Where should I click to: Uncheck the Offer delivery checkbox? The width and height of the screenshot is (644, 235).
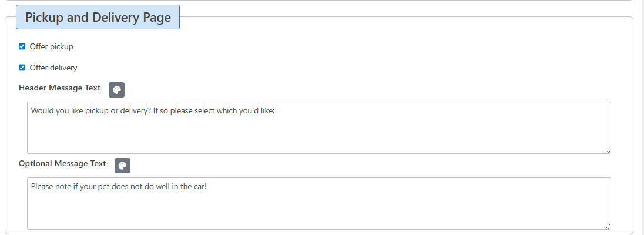click(22, 68)
